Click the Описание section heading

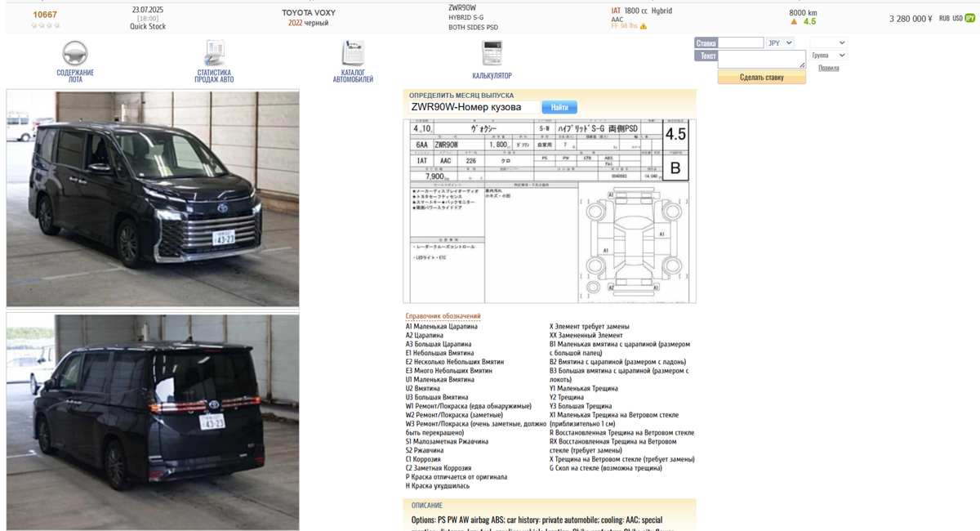[427, 506]
